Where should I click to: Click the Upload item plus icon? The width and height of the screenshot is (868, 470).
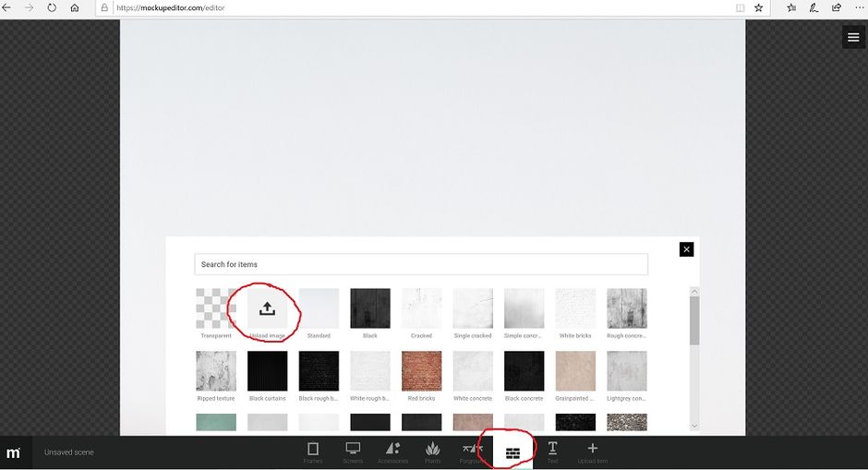(592, 449)
